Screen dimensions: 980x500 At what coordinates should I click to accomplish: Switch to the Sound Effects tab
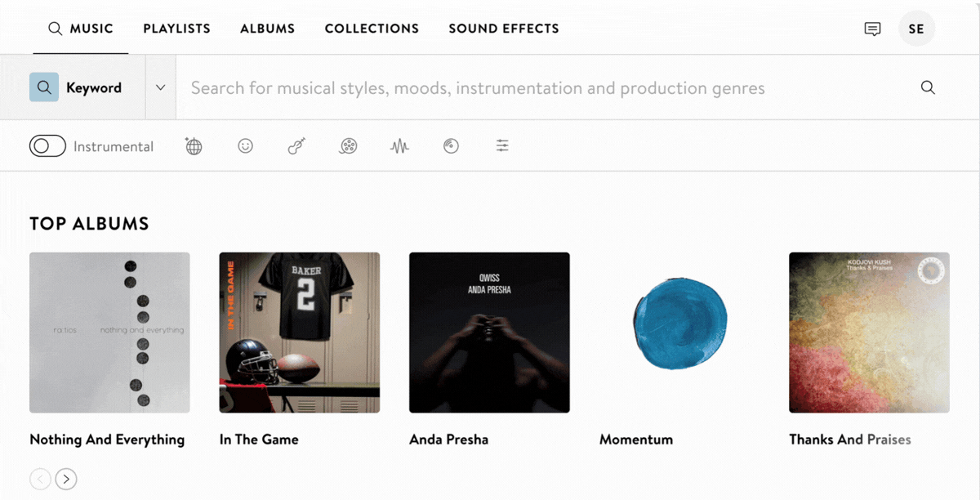pos(504,29)
